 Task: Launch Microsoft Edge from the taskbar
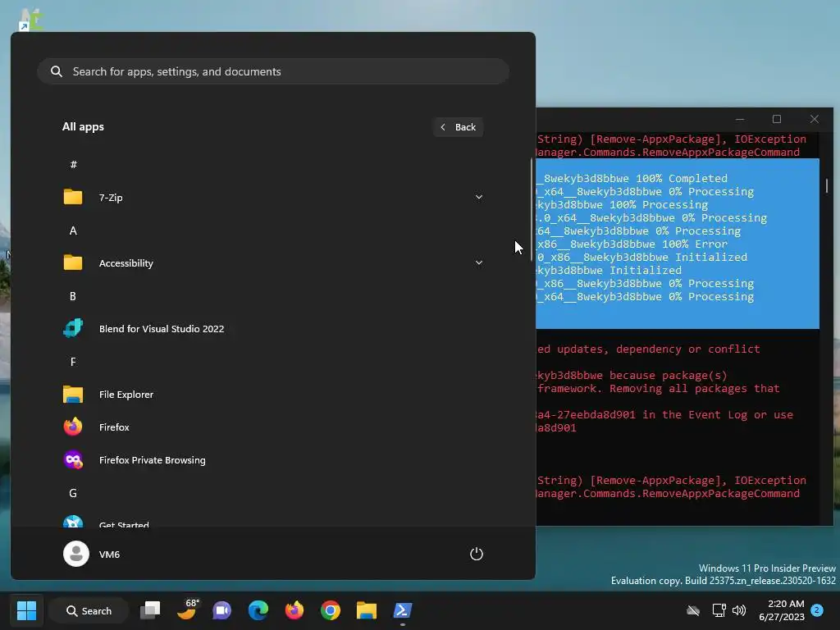click(258, 610)
